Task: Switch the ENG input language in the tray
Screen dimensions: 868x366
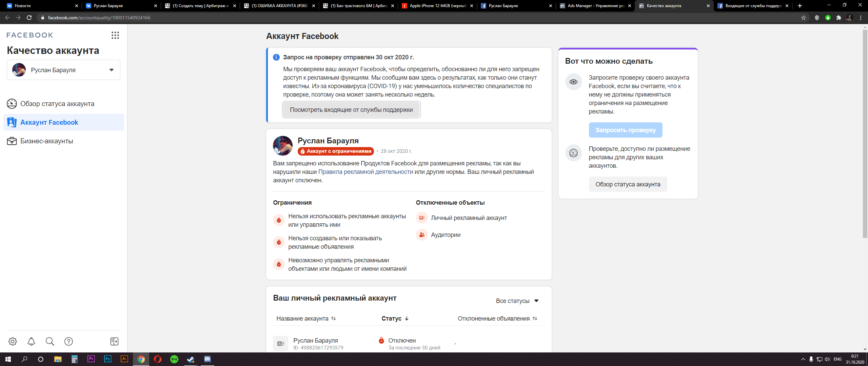Action: tap(838, 359)
